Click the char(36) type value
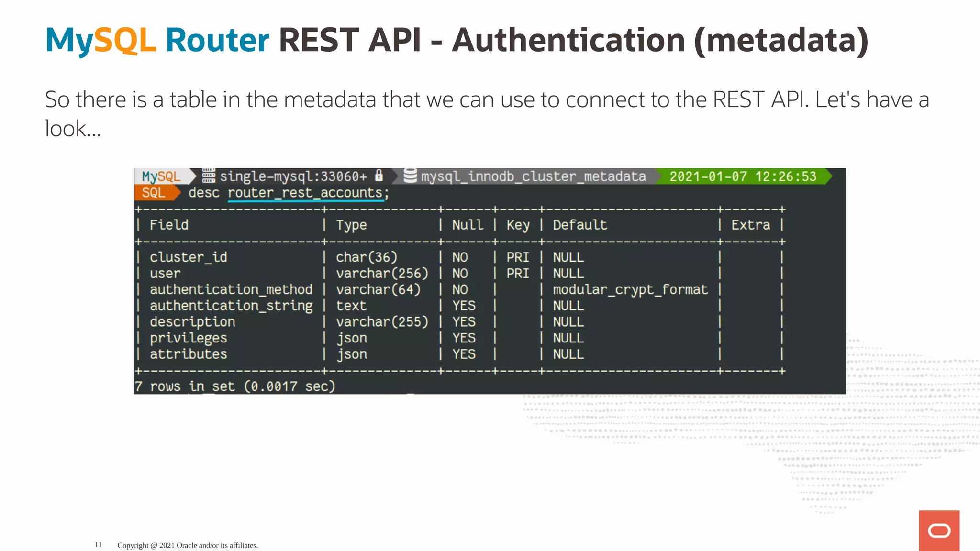The width and height of the screenshot is (980, 551). point(367,257)
